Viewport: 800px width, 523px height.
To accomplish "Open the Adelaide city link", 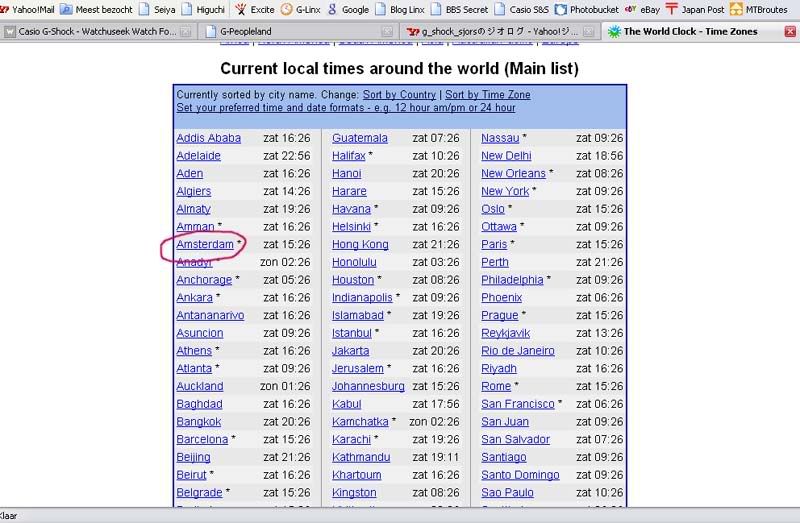I will (x=198, y=156).
